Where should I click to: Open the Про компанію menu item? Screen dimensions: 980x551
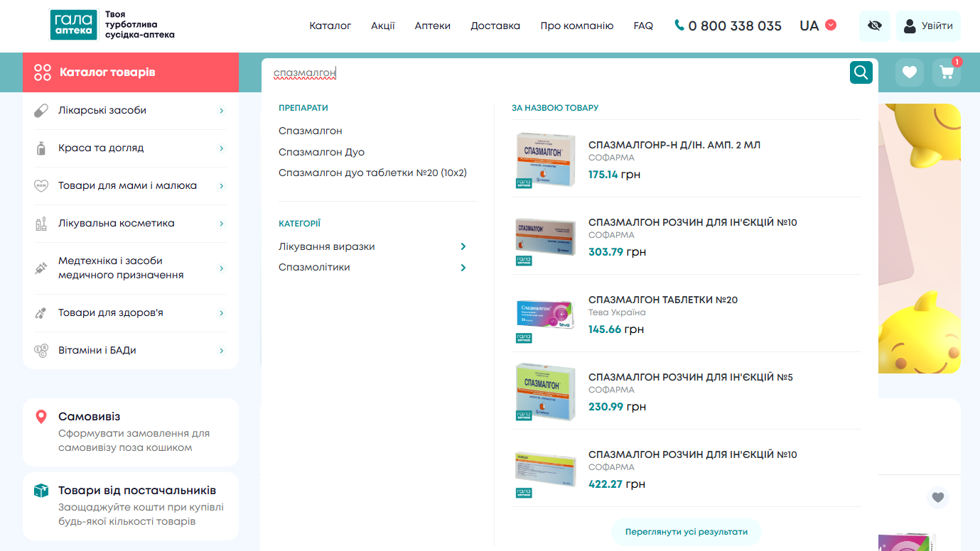577,26
